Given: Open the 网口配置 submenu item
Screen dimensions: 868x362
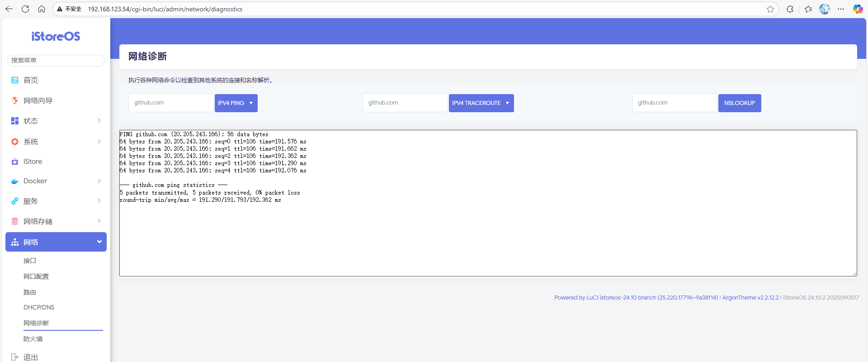Looking at the screenshot, I should [36, 276].
